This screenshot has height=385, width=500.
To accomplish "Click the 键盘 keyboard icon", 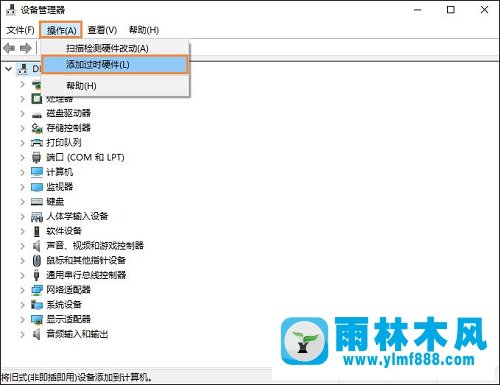I will tap(37, 202).
